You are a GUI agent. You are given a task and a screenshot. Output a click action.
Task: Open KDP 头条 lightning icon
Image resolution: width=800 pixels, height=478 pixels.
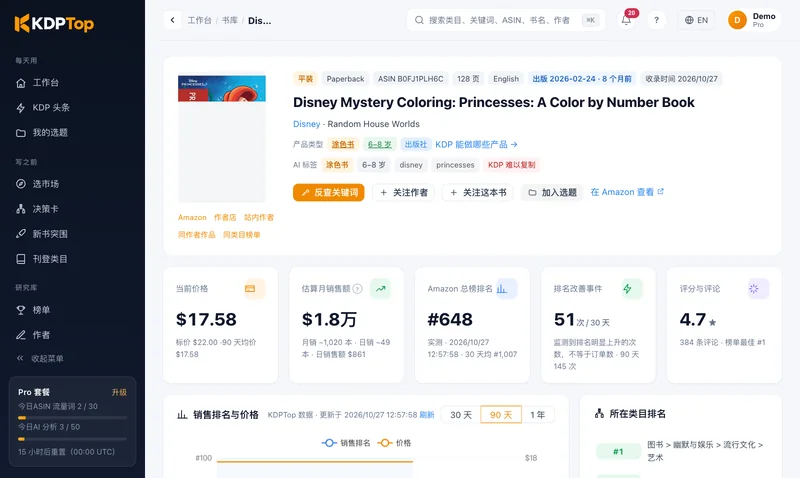(21, 108)
